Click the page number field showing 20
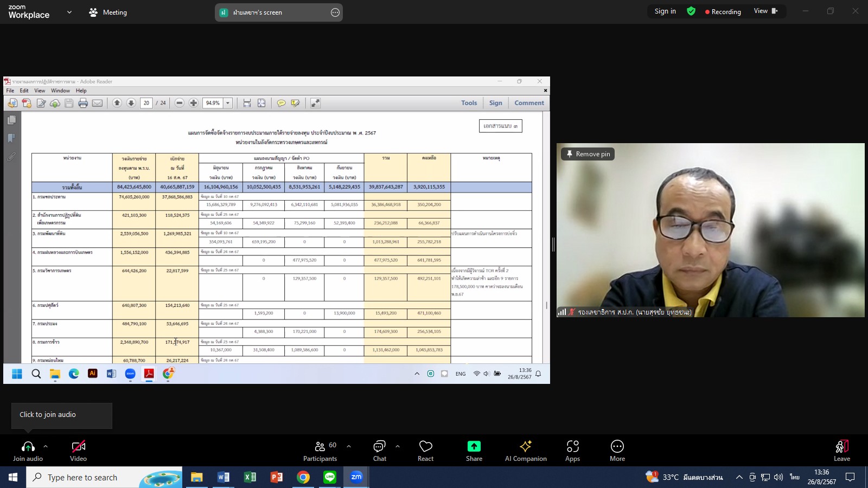The width and height of the screenshot is (868, 488). [146, 103]
